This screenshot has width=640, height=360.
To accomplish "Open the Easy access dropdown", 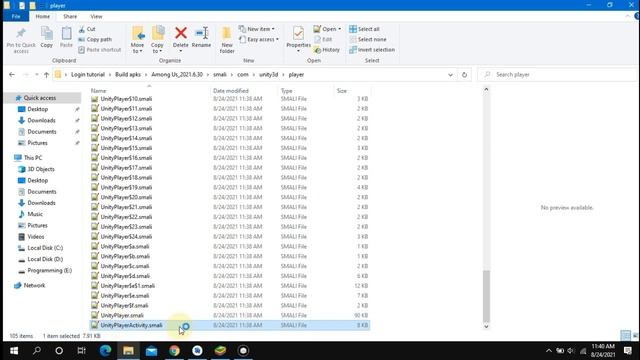I will tap(259, 39).
